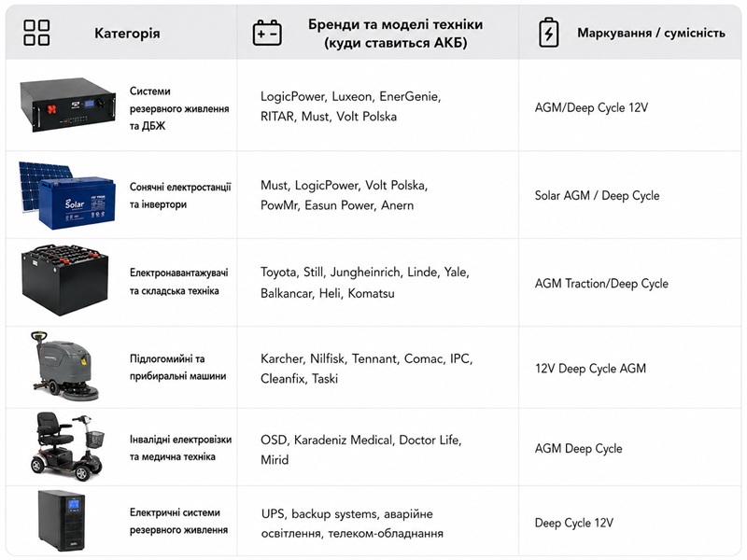Click the Karcher, Nilfisk, Tennant brands cell

click(366, 369)
